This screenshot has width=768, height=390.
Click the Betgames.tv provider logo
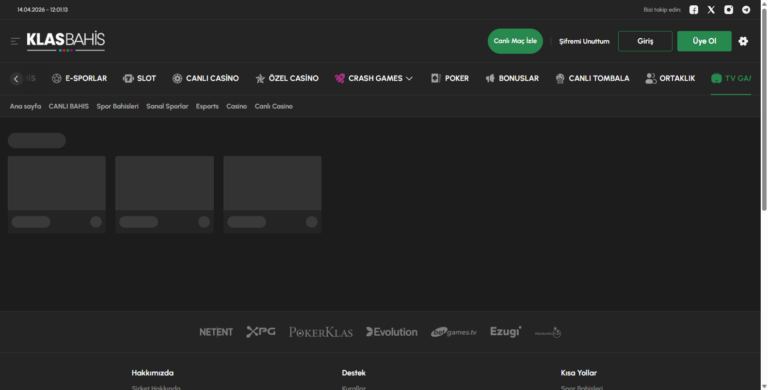(454, 332)
